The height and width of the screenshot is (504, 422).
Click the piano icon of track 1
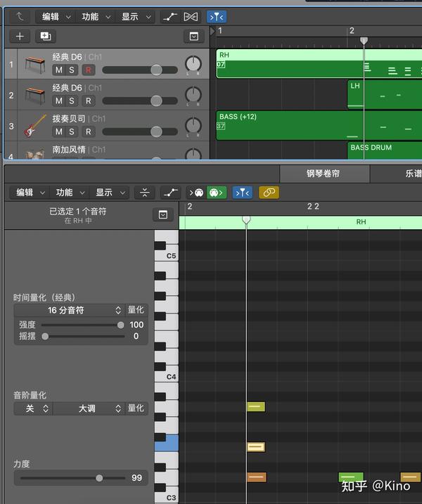coord(34,64)
